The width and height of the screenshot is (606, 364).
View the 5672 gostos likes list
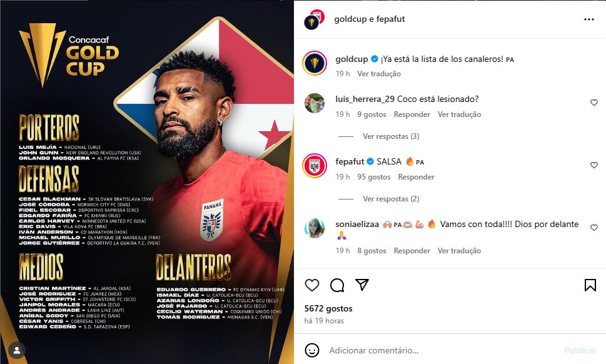(328, 308)
